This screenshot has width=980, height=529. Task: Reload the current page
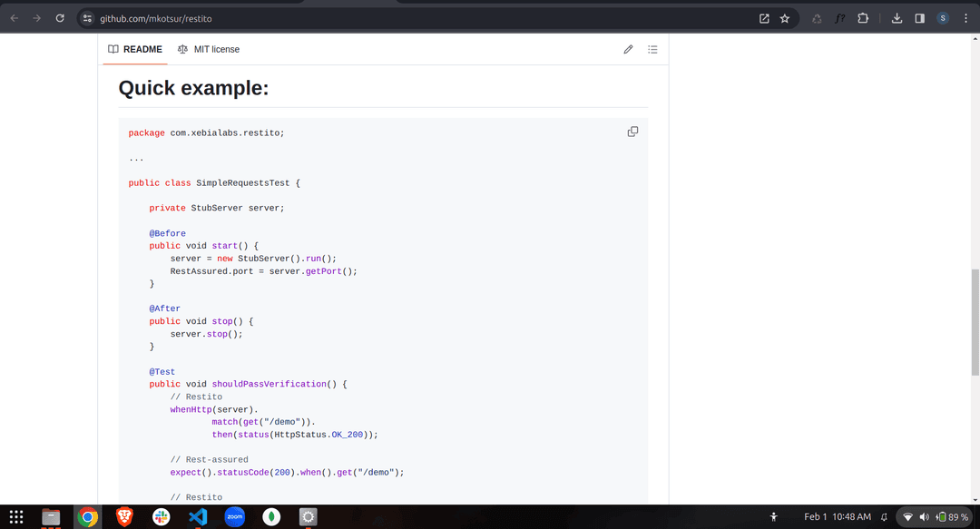pos(60,18)
